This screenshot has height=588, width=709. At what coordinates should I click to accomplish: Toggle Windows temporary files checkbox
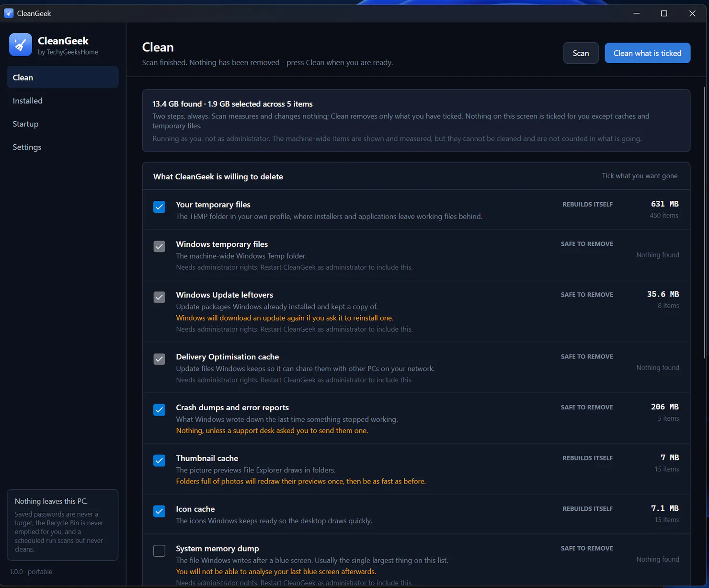coord(159,246)
